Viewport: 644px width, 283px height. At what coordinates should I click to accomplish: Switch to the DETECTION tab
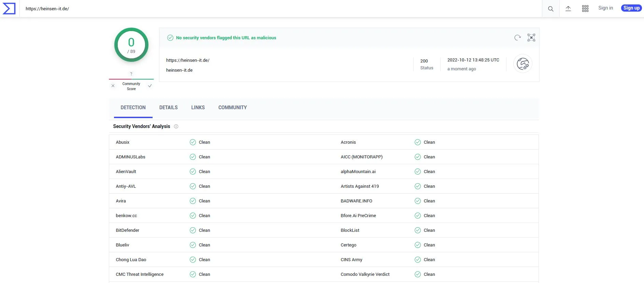pos(133,108)
